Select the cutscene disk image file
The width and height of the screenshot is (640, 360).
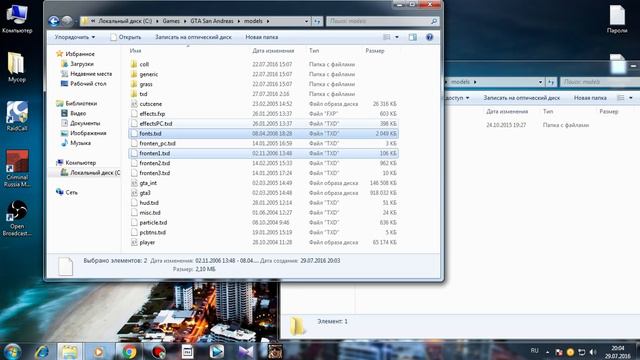(151, 104)
